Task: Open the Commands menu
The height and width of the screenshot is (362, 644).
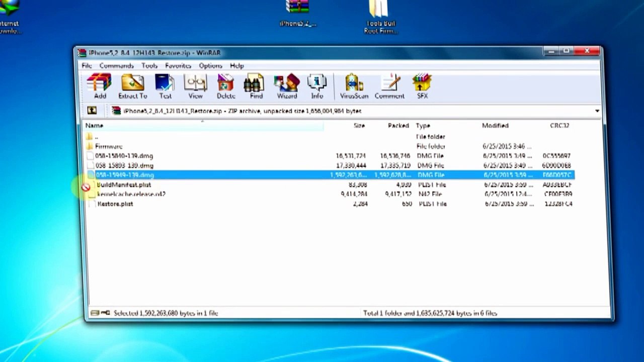Action: coord(116,66)
